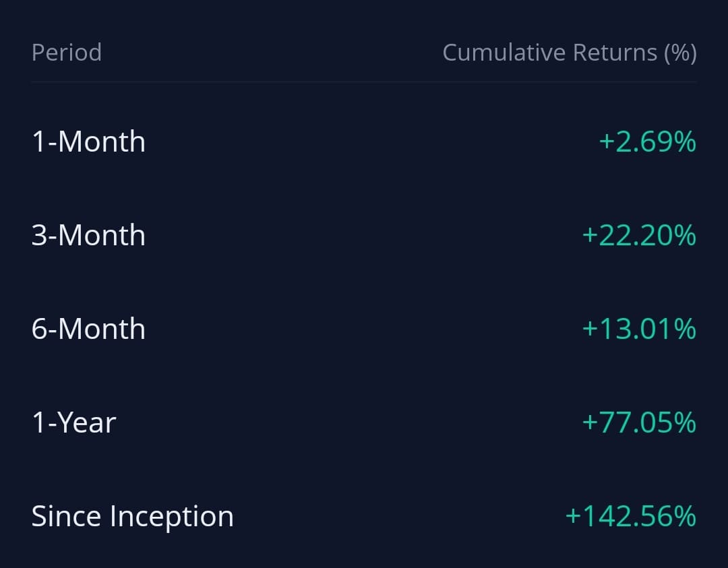This screenshot has width=728, height=568.
Task: Click the Period column header
Action: [x=66, y=53]
